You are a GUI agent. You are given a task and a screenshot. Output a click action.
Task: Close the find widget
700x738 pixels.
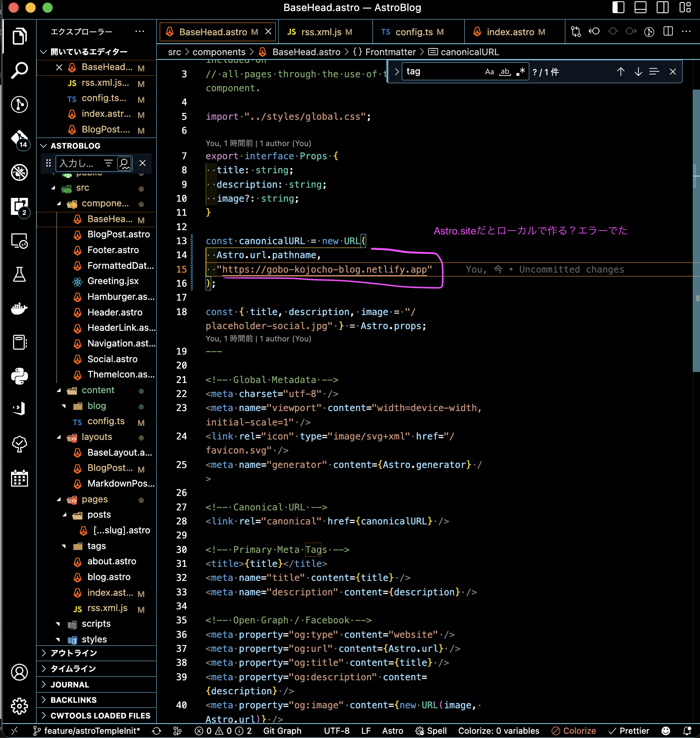[673, 72]
